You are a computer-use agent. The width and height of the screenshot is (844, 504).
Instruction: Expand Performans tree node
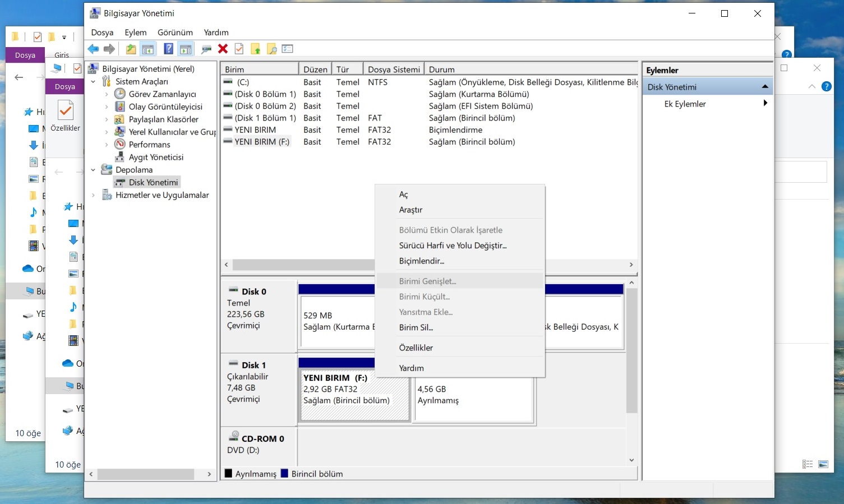pyautogui.click(x=107, y=145)
